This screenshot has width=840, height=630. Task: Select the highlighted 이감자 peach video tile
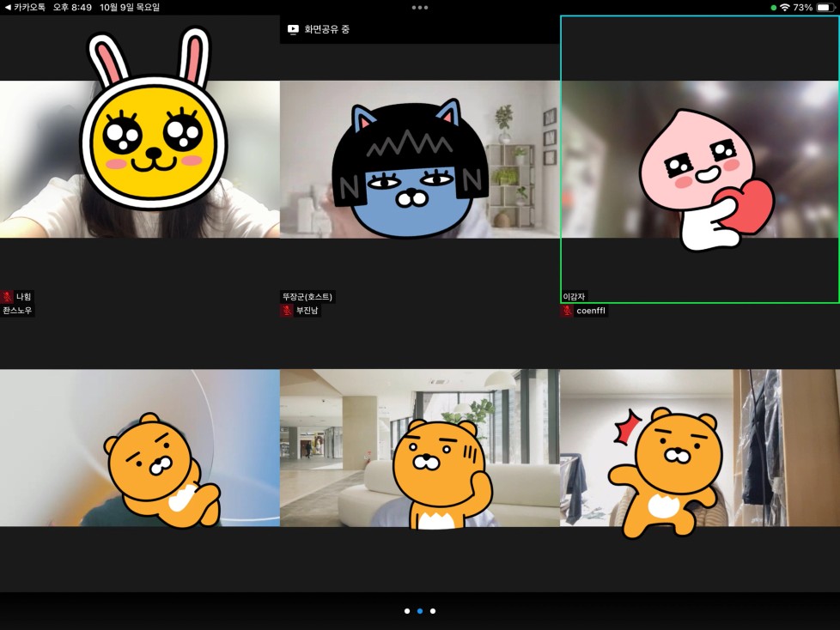[x=699, y=159]
